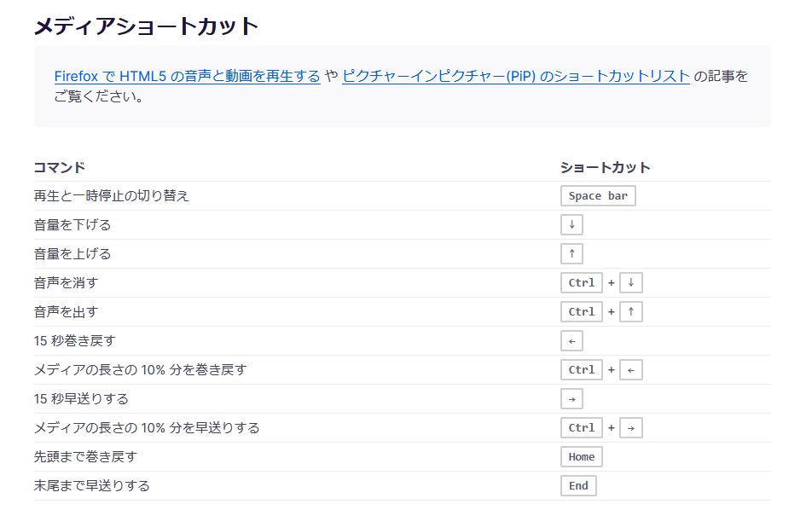Click left arrow key in 10% 分を巻き戻す row
The height and width of the screenshot is (510, 812).
(630, 370)
